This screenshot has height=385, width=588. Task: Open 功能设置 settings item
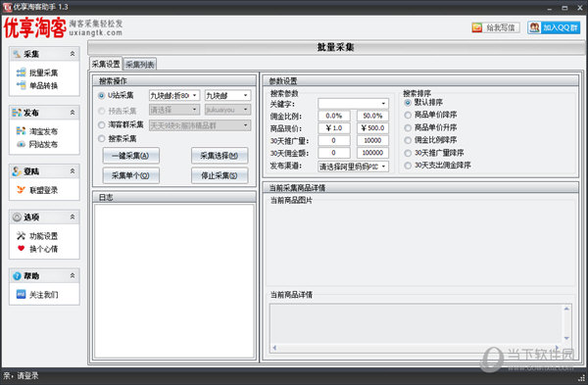pos(37,236)
